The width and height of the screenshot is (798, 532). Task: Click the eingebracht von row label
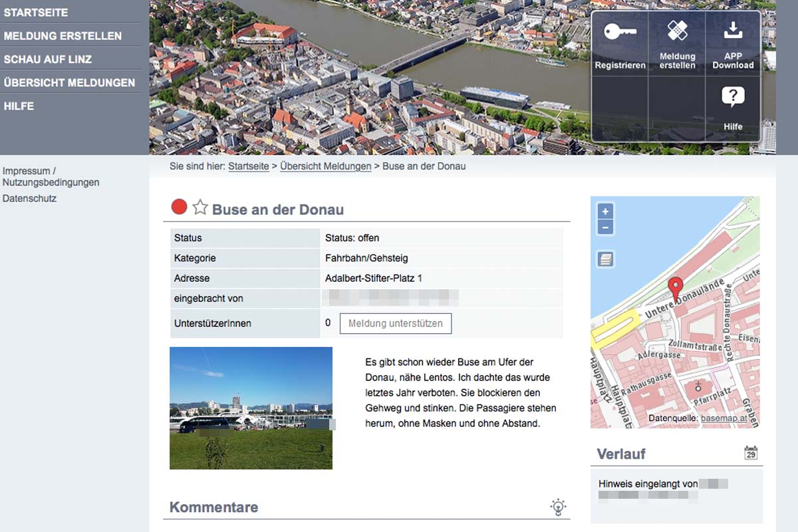(209, 299)
